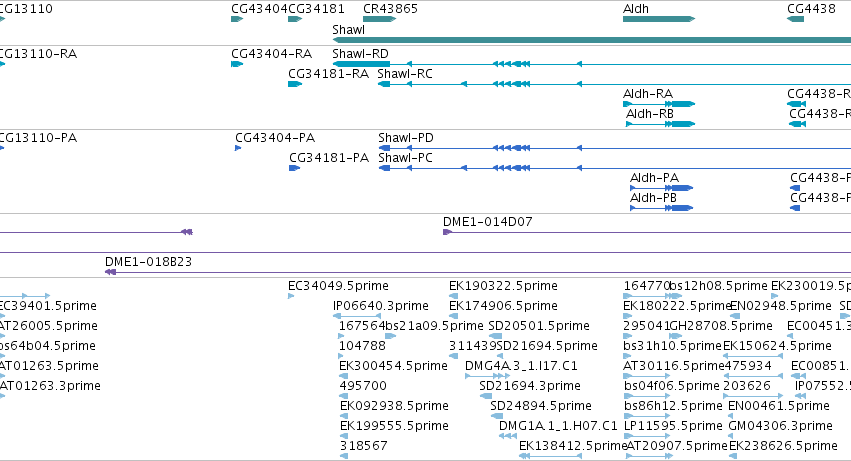
Task: Click the Shawl-PD CDS label
Action: coord(406,138)
